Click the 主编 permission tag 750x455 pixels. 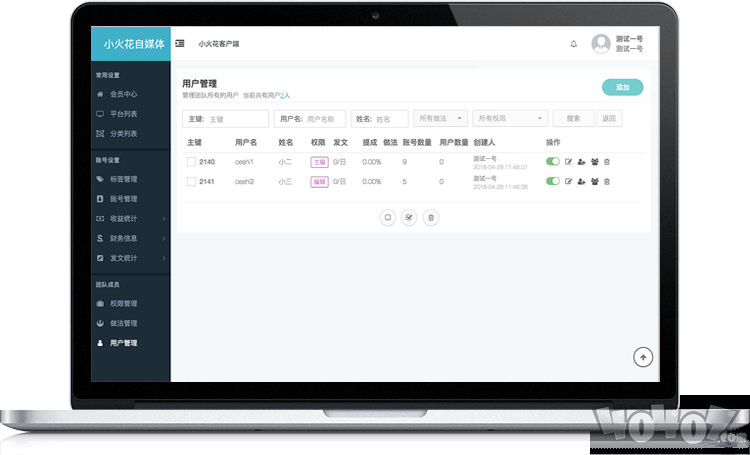point(319,162)
